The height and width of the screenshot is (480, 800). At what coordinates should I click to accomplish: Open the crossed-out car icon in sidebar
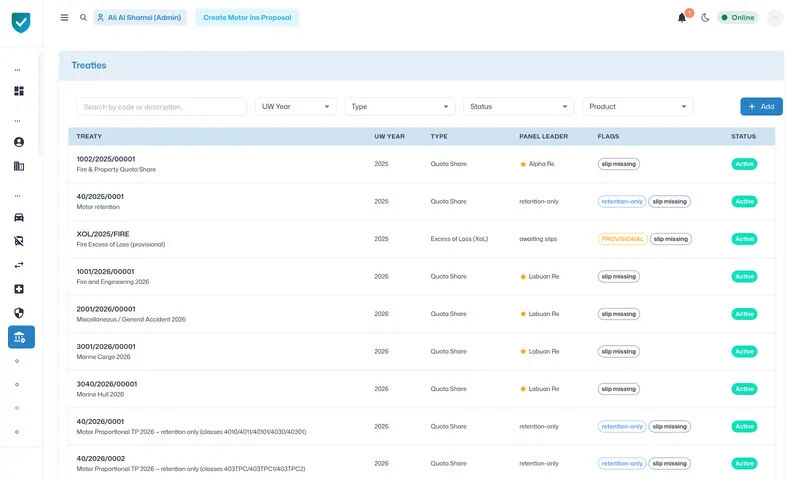19,241
